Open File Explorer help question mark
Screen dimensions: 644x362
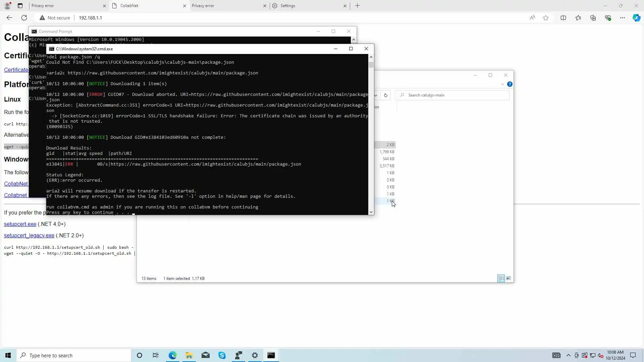(x=509, y=84)
